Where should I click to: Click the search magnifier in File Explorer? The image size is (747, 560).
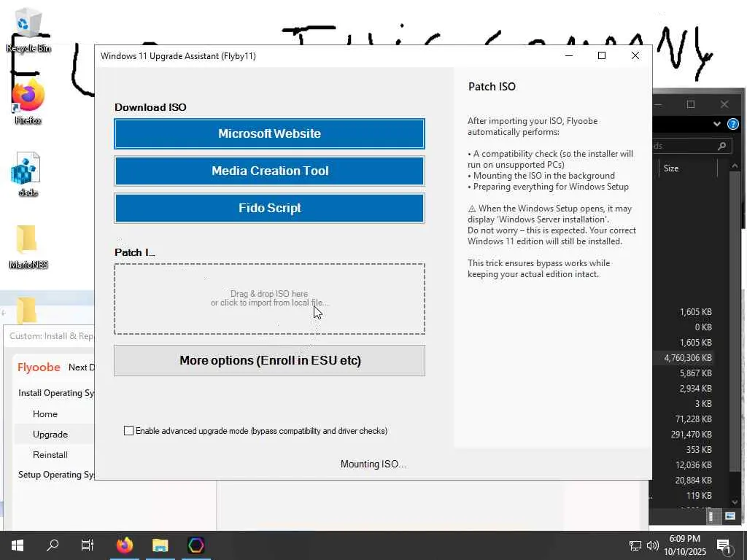point(721,146)
